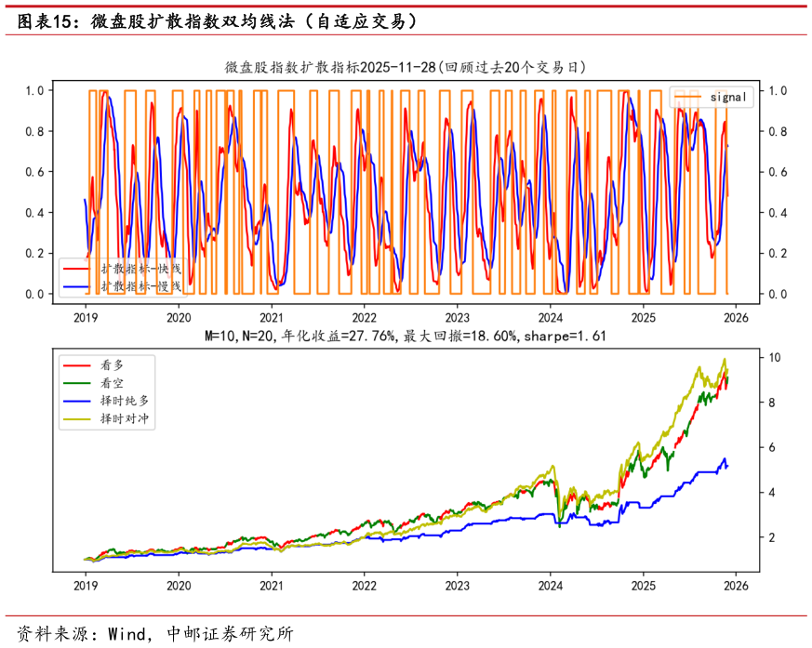This screenshot has width=812, height=648.
Task: Click the top chart title 微盘股指数扩散指标
Action: point(406,68)
